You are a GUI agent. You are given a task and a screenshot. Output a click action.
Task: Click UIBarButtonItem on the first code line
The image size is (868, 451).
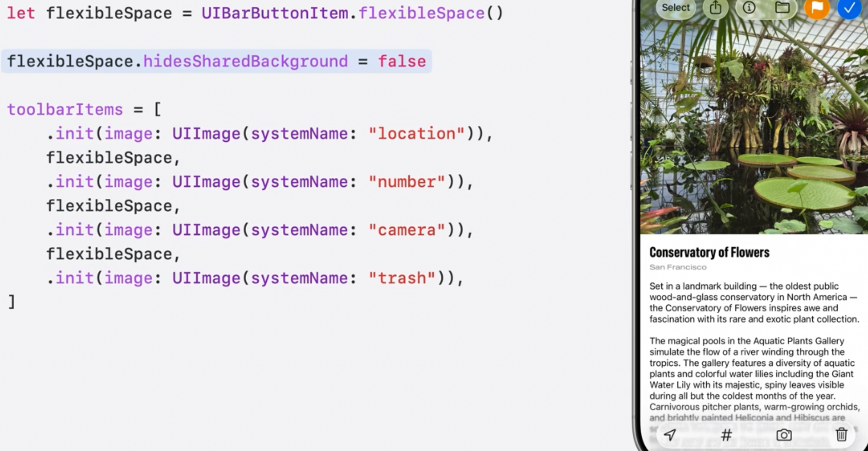tap(275, 13)
